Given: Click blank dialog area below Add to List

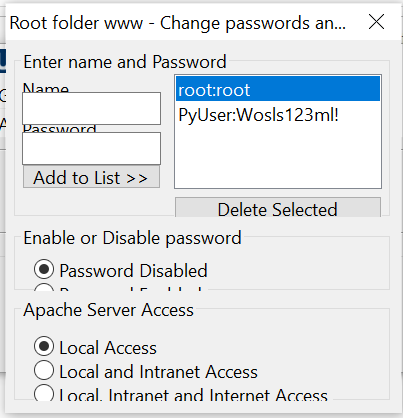Looking at the screenshot, I should [x=91, y=202].
